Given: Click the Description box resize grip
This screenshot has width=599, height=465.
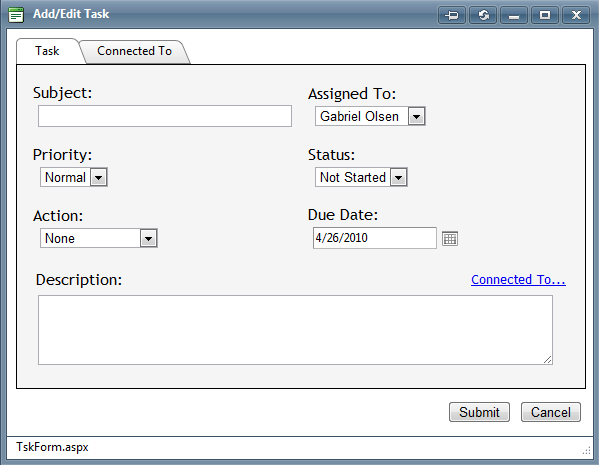Looking at the screenshot, I should coord(547,360).
